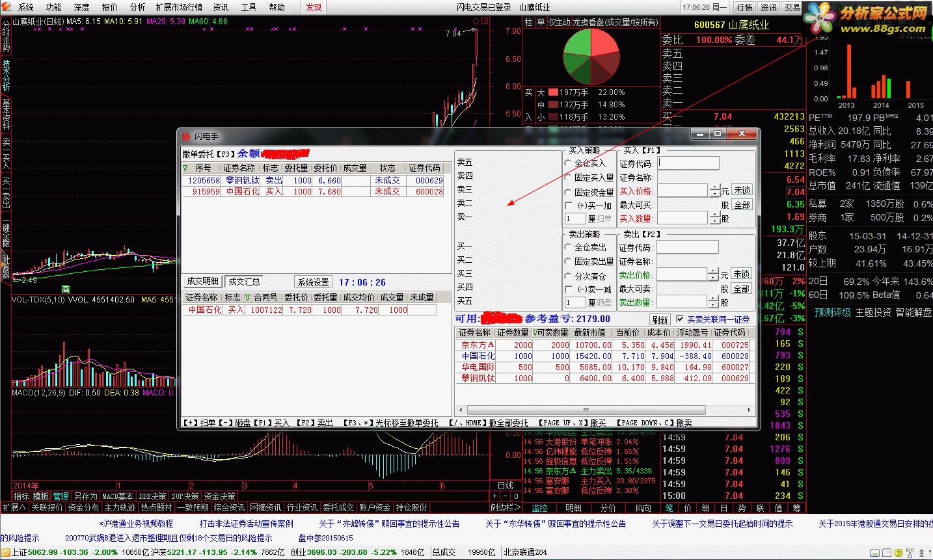
Task: Switch to 筹 chips view tab
Action: pyautogui.click(x=797, y=508)
